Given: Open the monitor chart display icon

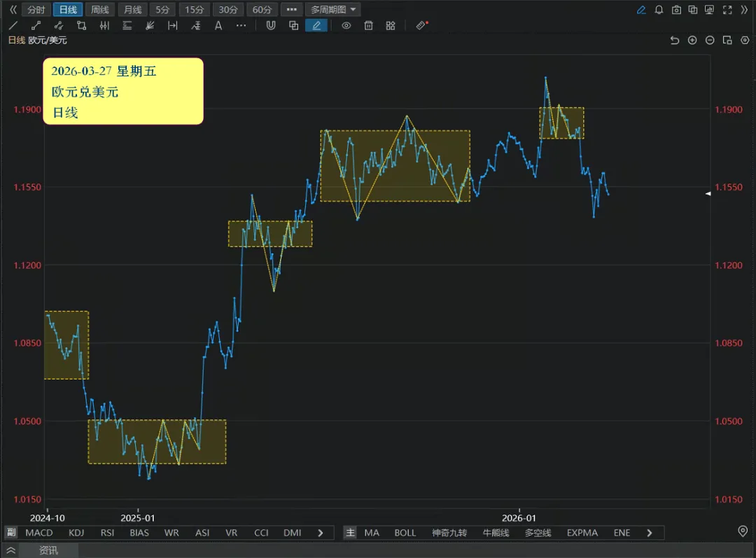Looking at the screenshot, I should (x=709, y=10).
